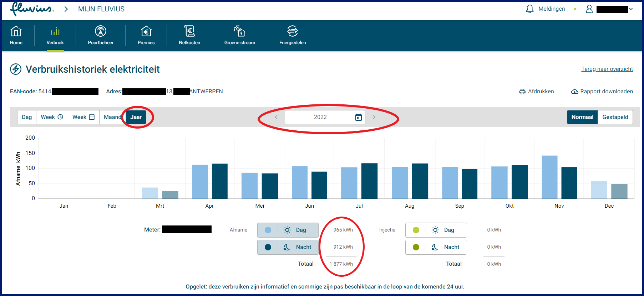Viewport: 644px width, 296px height.
Task: Click the Afdrukken print link
Action: (x=541, y=92)
